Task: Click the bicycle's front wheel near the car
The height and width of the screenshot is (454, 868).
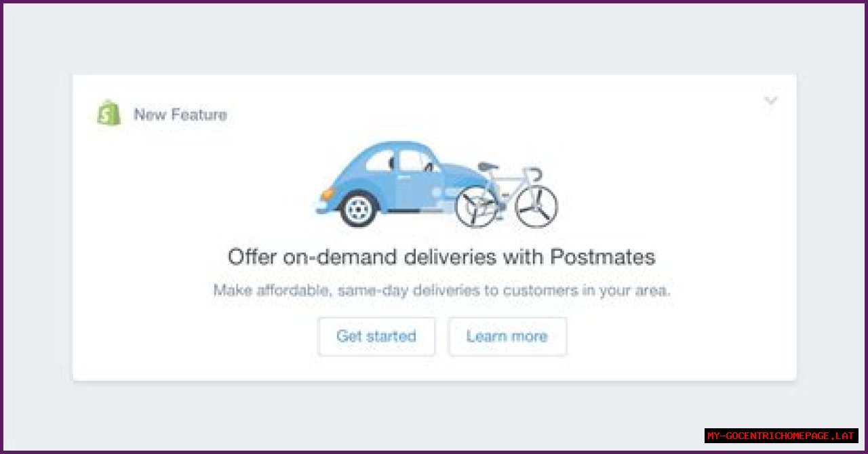Action: coord(477,207)
